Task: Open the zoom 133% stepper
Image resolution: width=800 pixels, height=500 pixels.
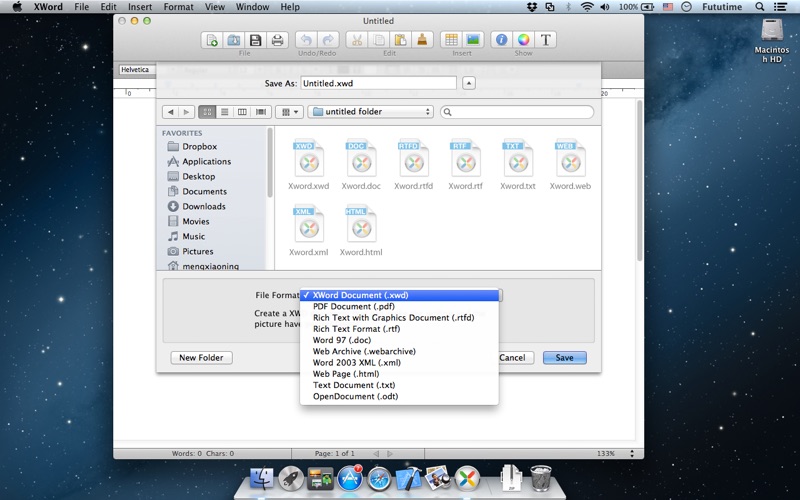Action: 632,453
